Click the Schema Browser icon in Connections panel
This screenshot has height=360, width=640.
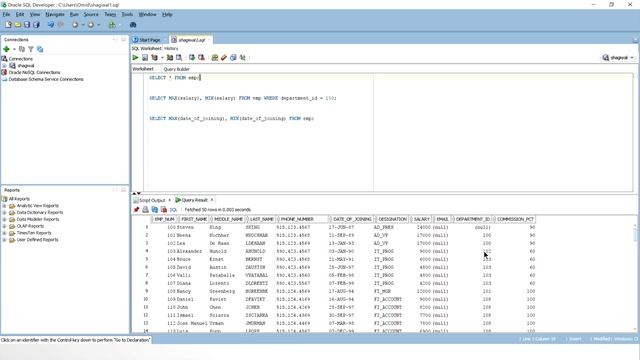coord(40,49)
